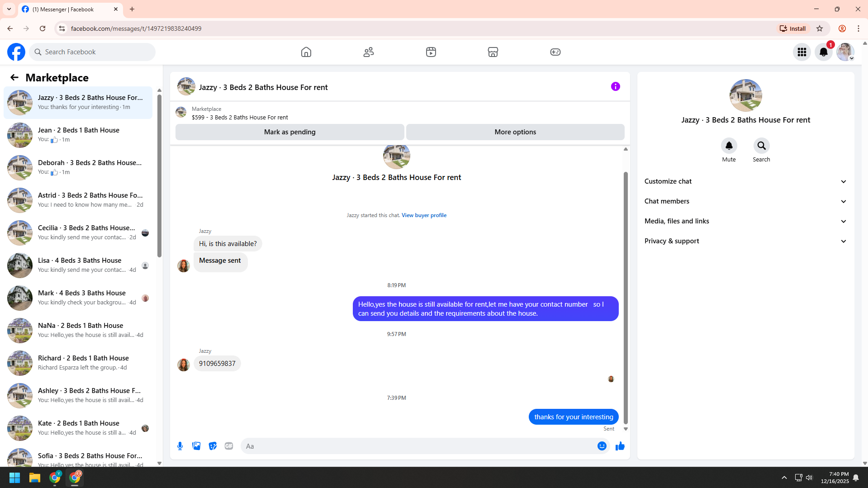Open the Jazzy 3 Beds 2 Baths conversation
Viewport: 868px width, 488px height.
[x=78, y=103]
